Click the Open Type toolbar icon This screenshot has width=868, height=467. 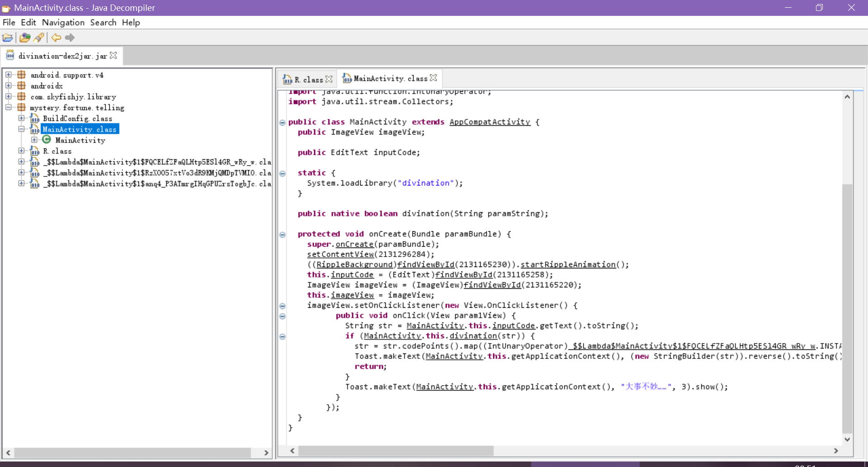(x=25, y=38)
